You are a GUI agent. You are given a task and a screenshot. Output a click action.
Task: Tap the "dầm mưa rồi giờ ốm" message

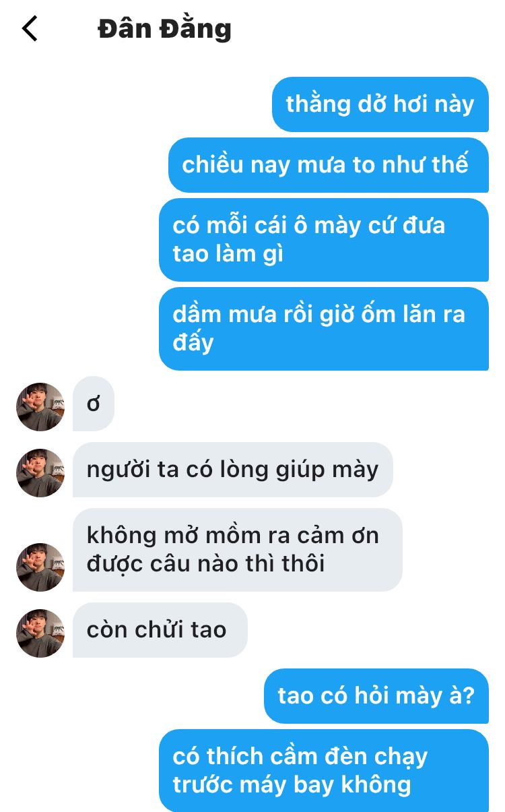pos(324,329)
